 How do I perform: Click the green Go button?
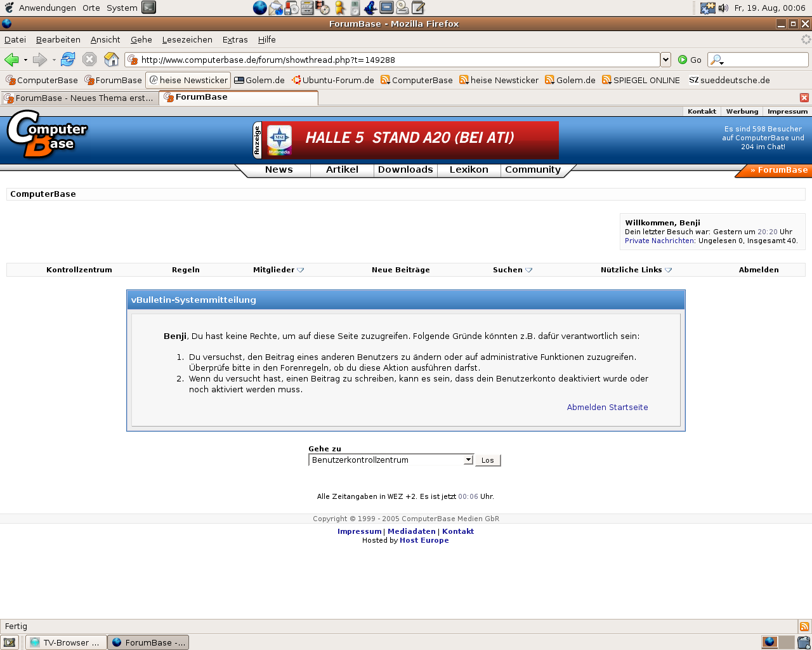(x=690, y=60)
